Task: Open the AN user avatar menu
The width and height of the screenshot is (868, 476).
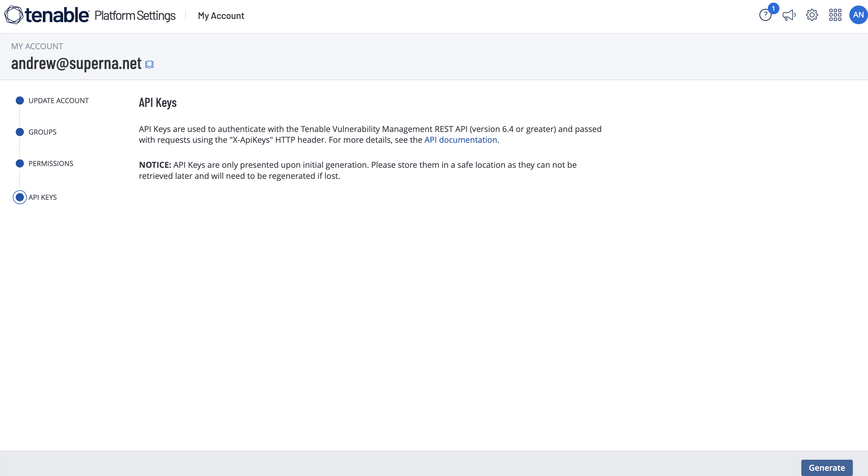Action: tap(858, 15)
